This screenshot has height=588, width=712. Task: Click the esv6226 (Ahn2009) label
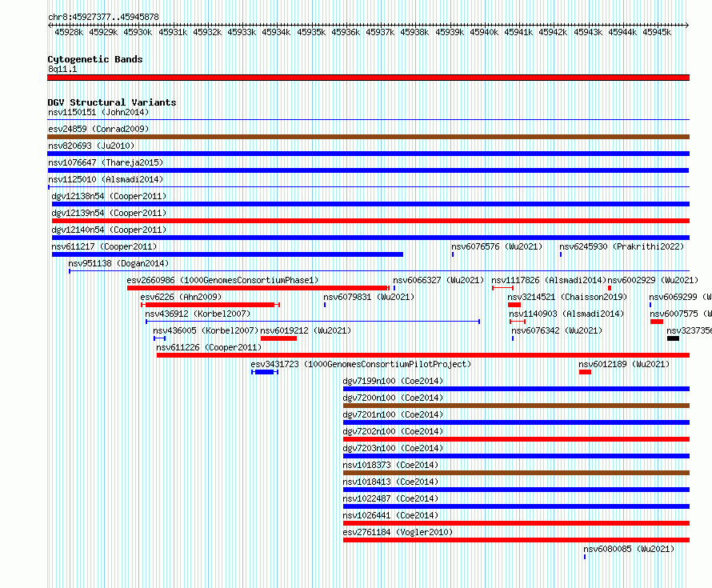181,297
